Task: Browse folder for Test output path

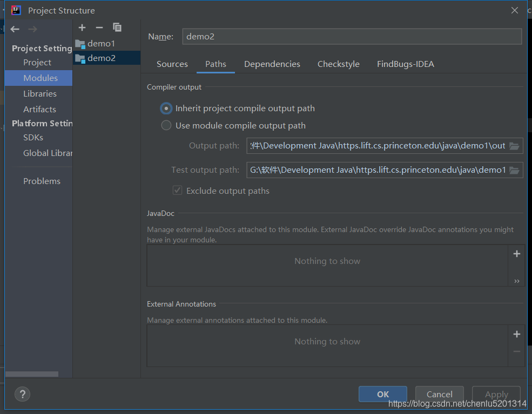Action: coord(514,170)
